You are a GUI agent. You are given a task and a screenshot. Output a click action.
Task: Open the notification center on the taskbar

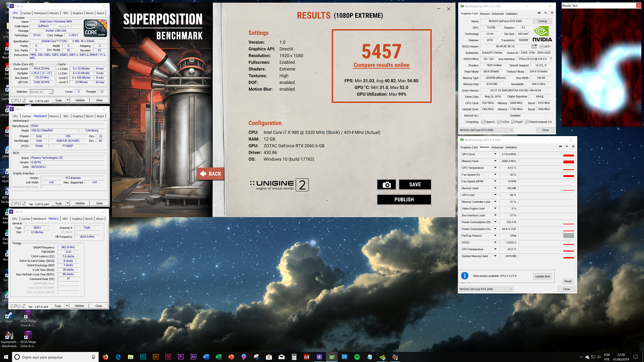coord(635,357)
